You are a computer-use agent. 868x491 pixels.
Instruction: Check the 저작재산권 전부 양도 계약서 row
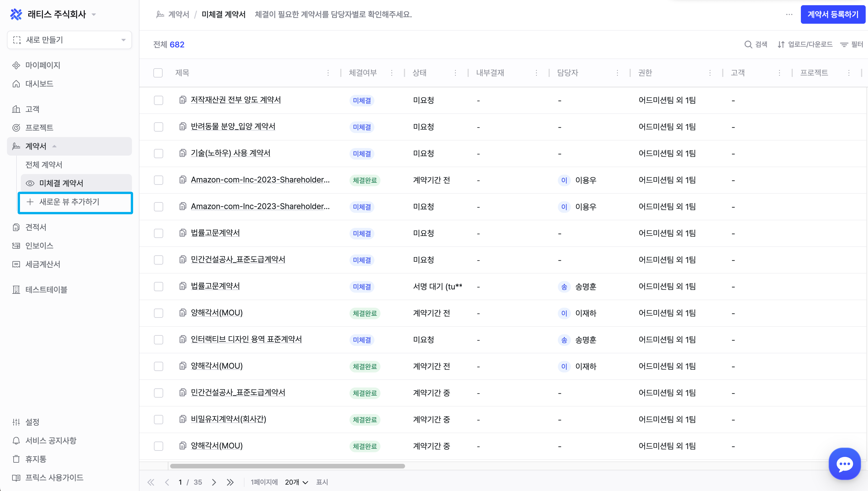tap(158, 100)
